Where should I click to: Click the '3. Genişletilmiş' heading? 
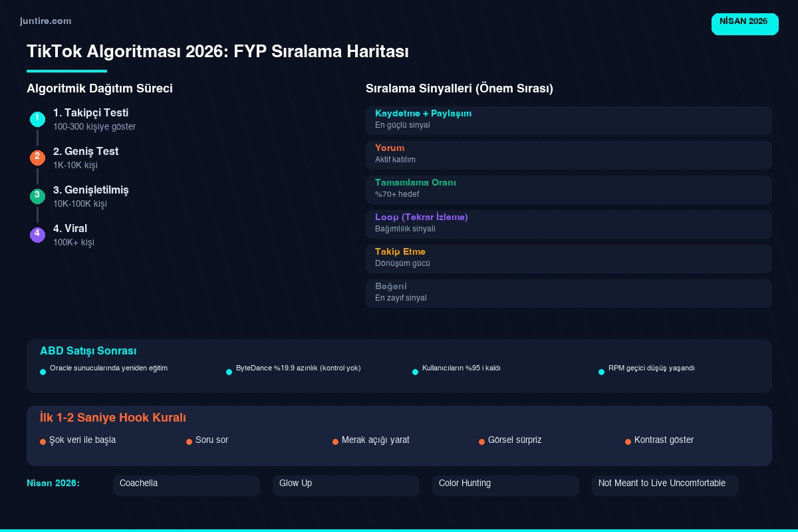click(x=91, y=190)
